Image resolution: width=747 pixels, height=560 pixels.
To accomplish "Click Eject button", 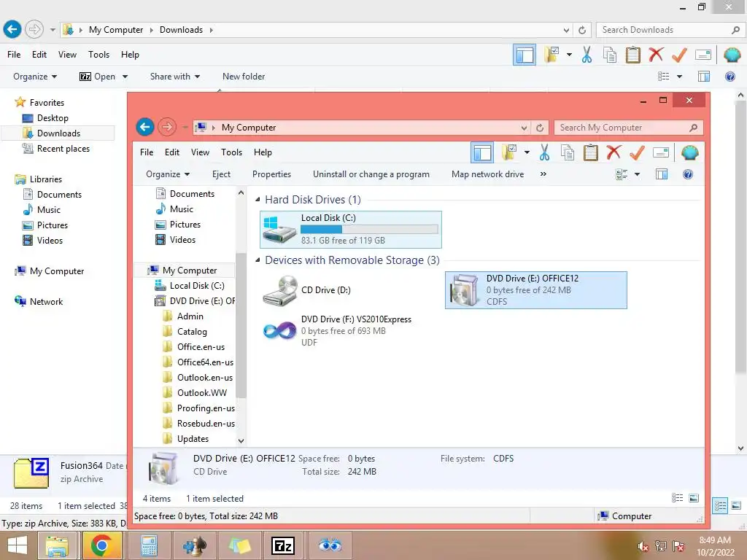I will (x=221, y=174).
